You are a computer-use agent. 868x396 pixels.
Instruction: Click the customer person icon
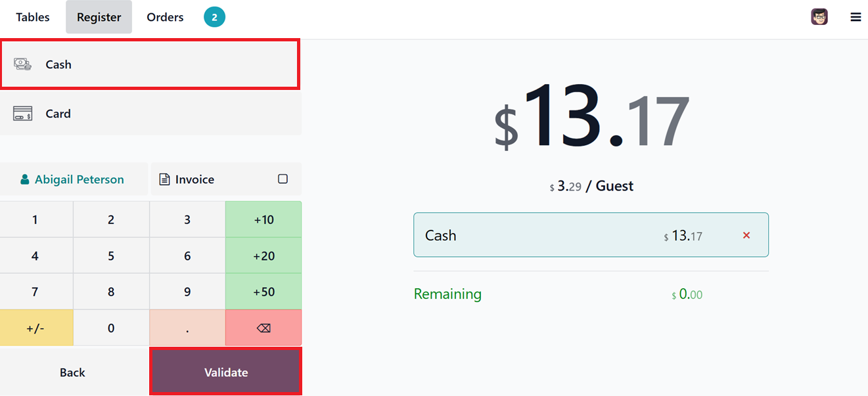(25, 179)
